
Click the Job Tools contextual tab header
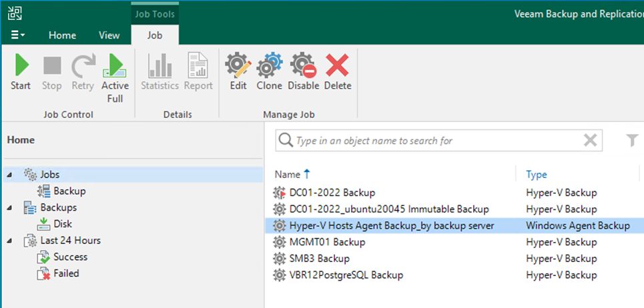tap(155, 14)
